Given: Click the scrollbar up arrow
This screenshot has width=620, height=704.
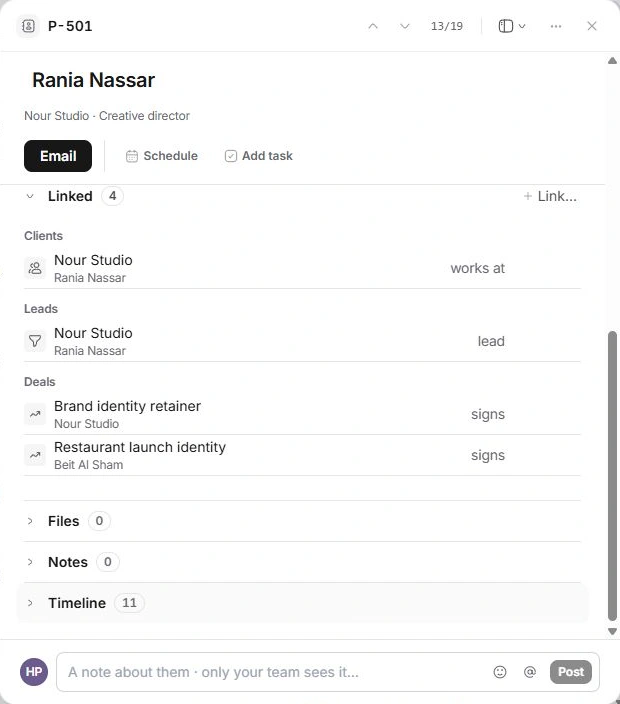Looking at the screenshot, I should click(x=612, y=61).
